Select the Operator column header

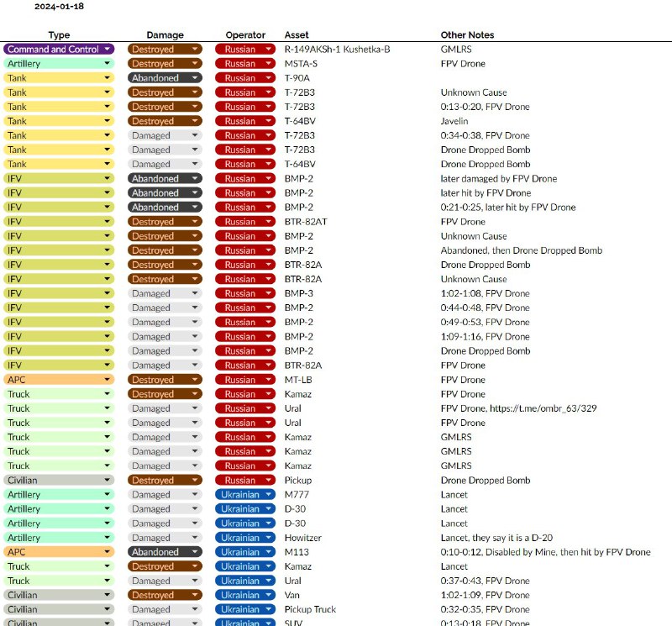tap(245, 35)
